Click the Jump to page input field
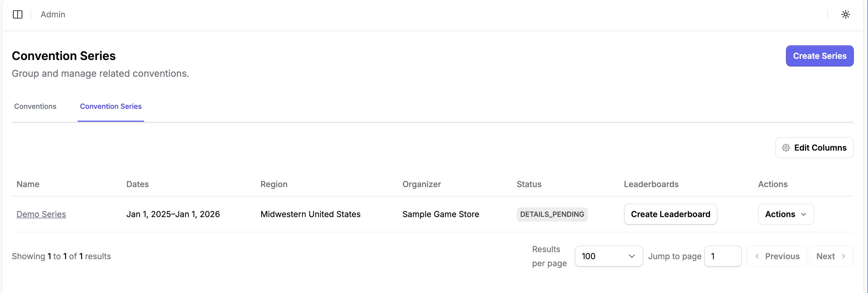The height and width of the screenshot is (293, 868). click(x=722, y=256)
